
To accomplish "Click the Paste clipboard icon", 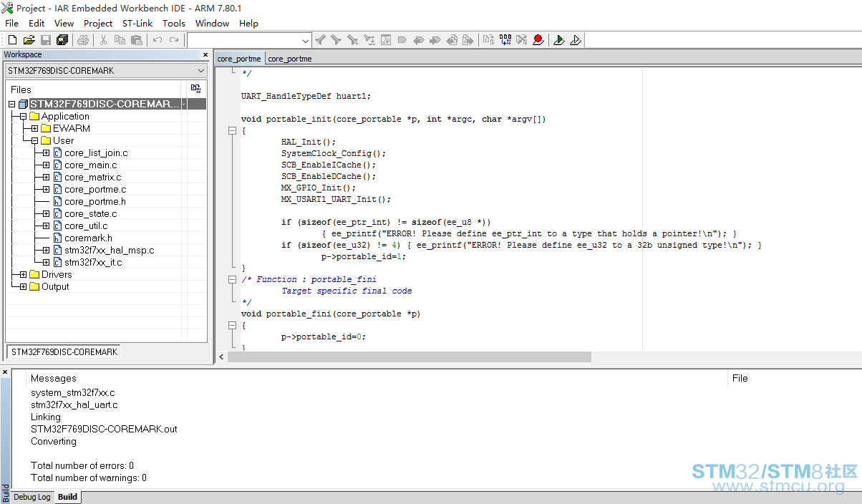I will click(x=136, y=40).
